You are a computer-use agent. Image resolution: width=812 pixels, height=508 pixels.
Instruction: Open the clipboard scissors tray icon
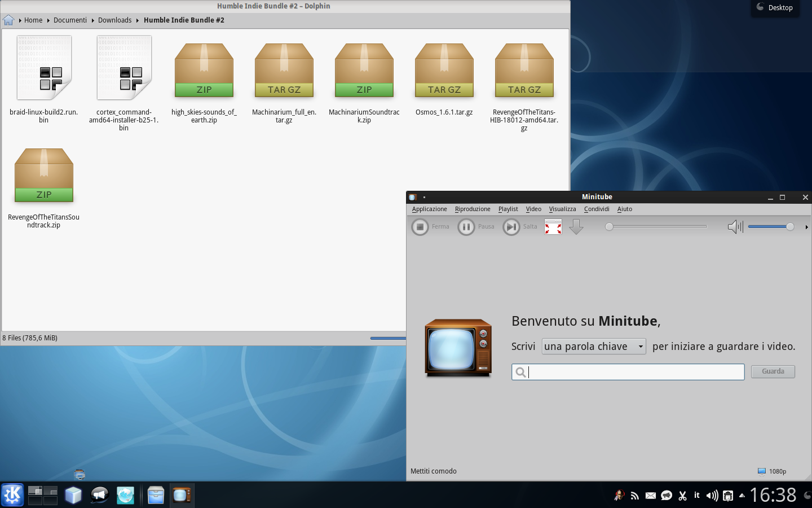(682, 496)
